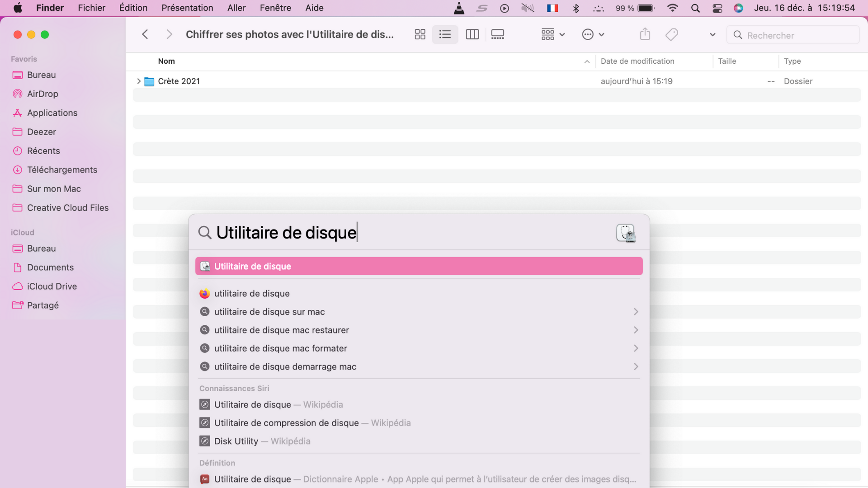Viewport: 868px width, 488px height.
Task: Click the dictation microphone in the search popup
Action: pos(626,233)
